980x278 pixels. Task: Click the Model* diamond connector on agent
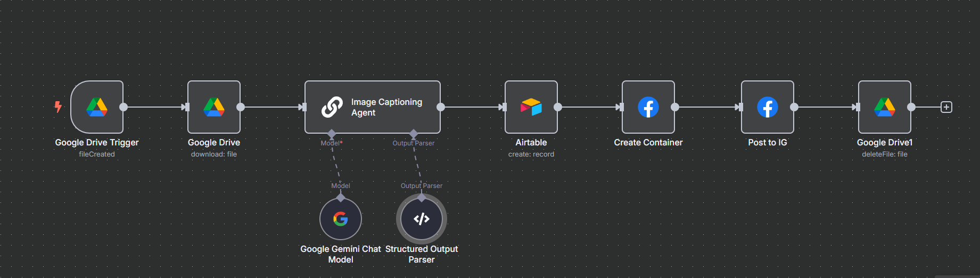click(x=332, y=133)
